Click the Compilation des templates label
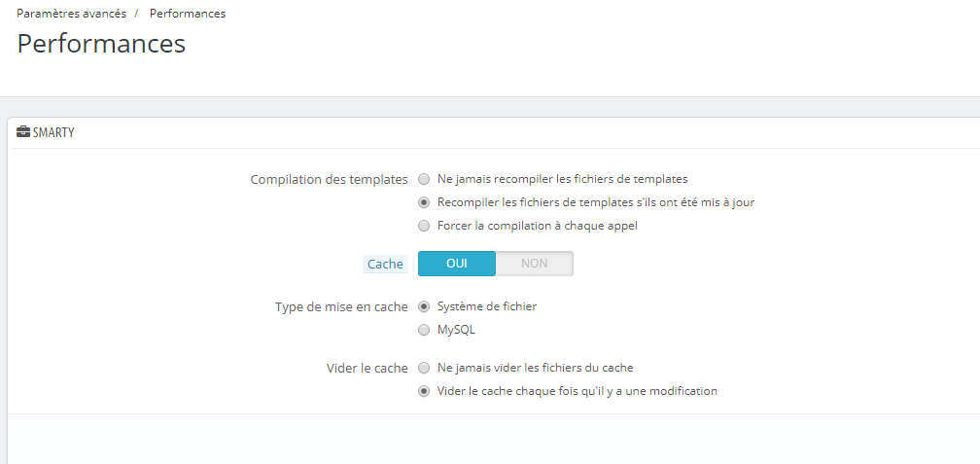The image size is (980, 464). point(330,179)
